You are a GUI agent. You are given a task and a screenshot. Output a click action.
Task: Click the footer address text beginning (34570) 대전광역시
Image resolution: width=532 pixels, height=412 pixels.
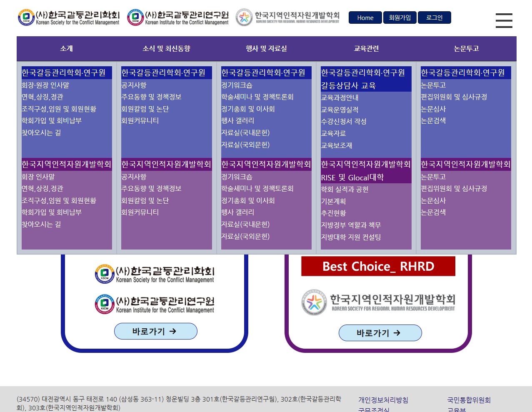[179, 403]
